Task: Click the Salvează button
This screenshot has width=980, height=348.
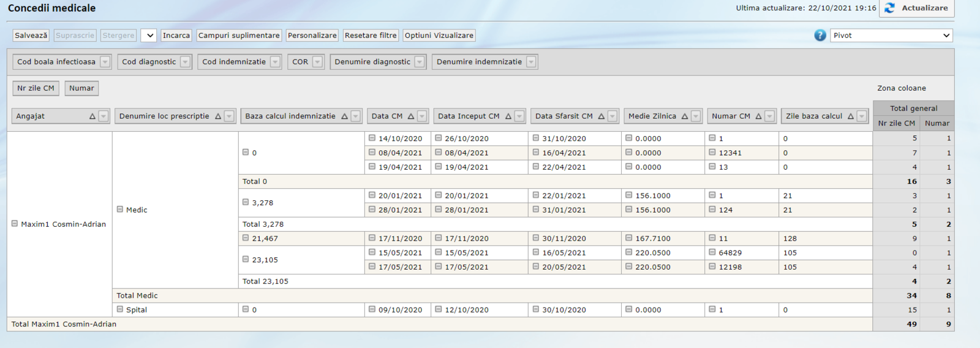Action: click(x=31, y=36)
